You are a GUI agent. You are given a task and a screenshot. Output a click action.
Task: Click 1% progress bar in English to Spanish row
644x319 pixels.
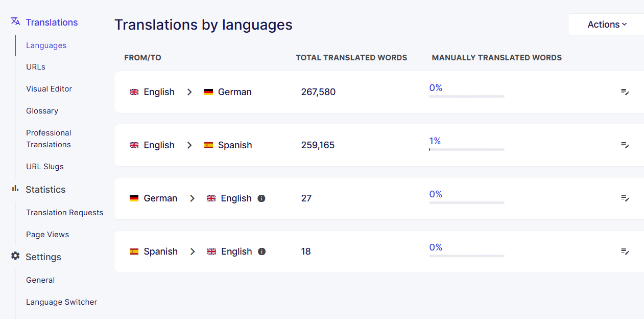coord(467,149)
